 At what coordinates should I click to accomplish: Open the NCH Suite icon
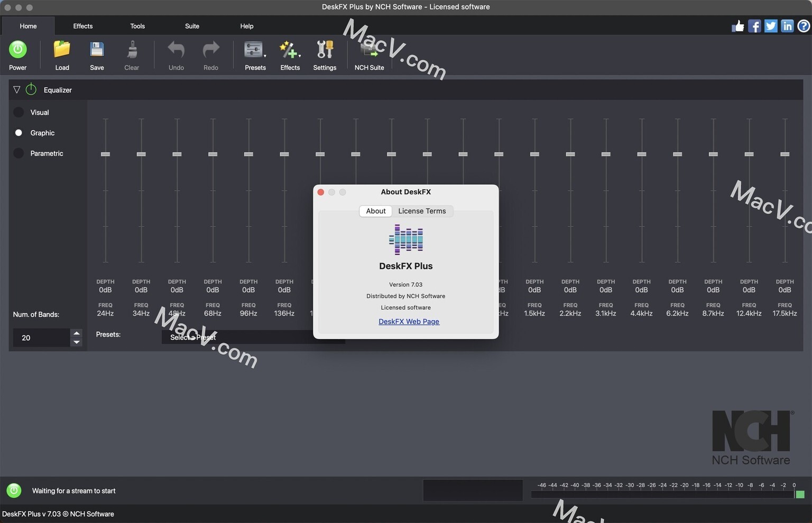point(369,50)
